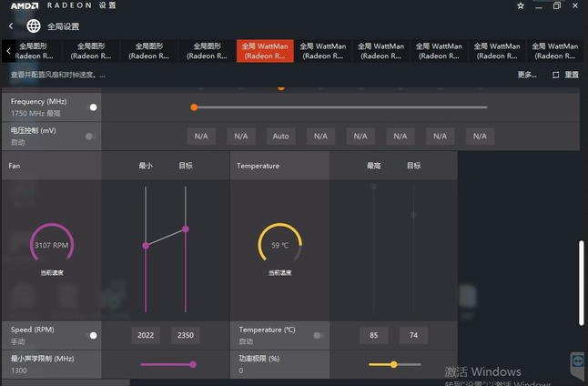Click the fan 目标 speed slider handle
Screen dimensions: 588x386
(186, 229)
